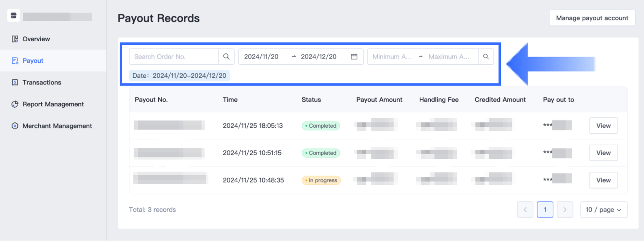Select page number 1
The width and height of the screenshot is (644, 241).
[x=545, y=210]
